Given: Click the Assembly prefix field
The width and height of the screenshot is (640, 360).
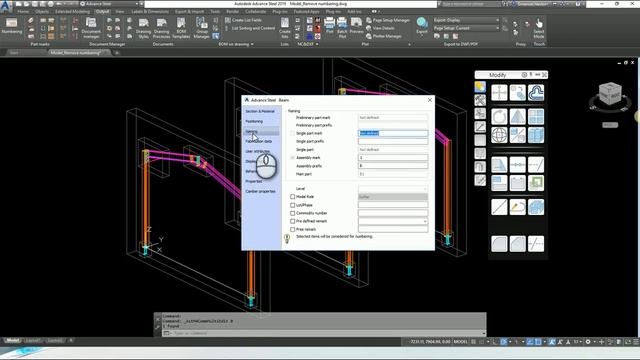Looking at the screenshot, I should [393, 166].
